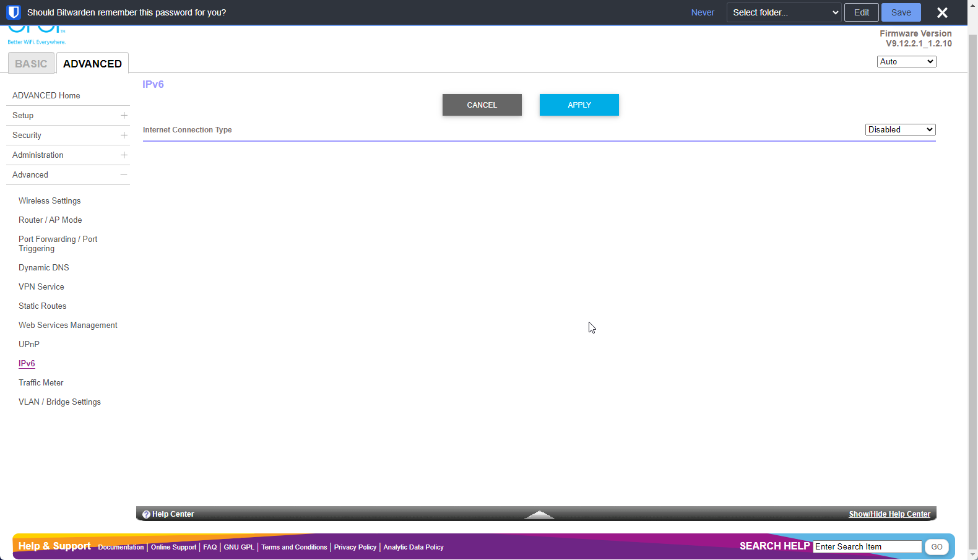
Task: Save password with Bitwarden Save button
Action: 901,12
